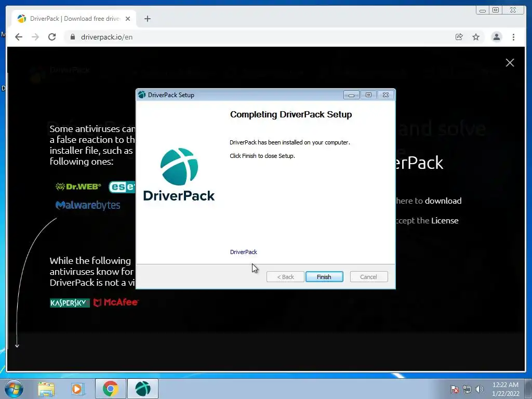Switch to DriverPack in the taskbar
This screenshot has width=532, height=399.
click(x=143, y=389)
